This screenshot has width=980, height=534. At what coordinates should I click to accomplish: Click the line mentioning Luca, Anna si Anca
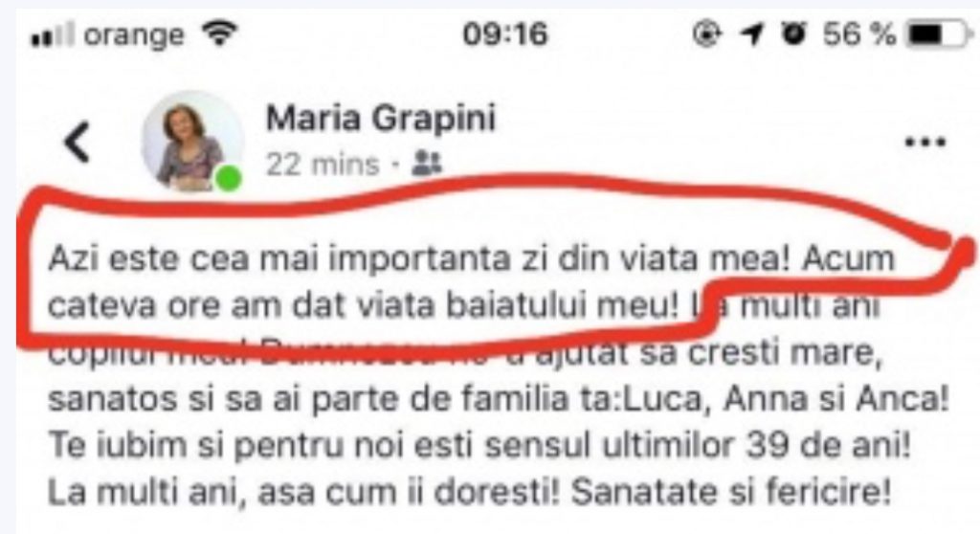(498, 400)
